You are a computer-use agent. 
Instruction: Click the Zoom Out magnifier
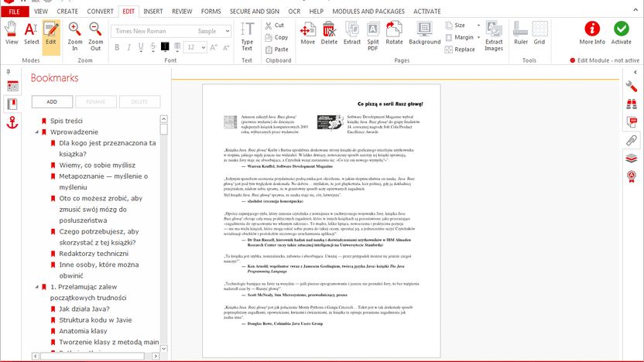click(x=95, y=36)
